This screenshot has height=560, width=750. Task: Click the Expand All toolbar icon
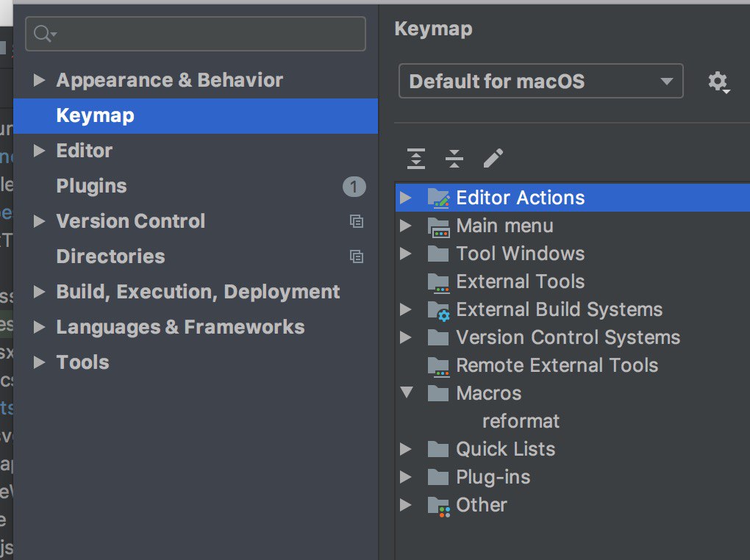click(416, 158)
